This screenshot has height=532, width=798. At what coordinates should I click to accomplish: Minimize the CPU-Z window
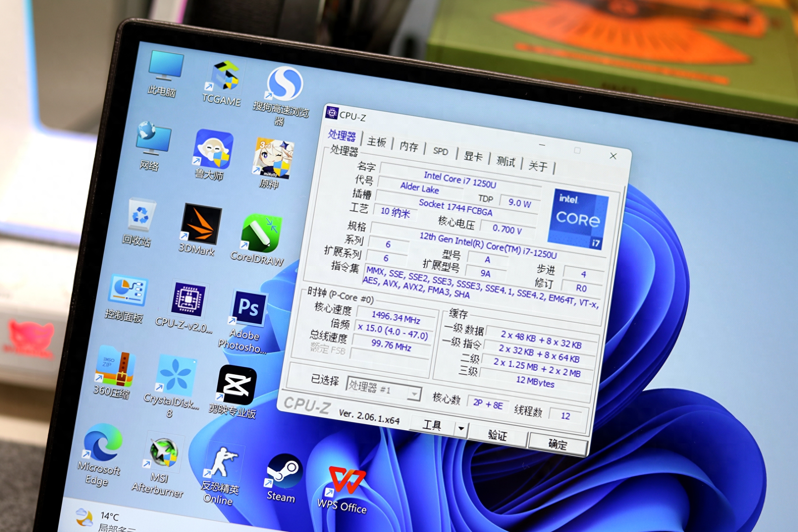click(x=542, y=145)
